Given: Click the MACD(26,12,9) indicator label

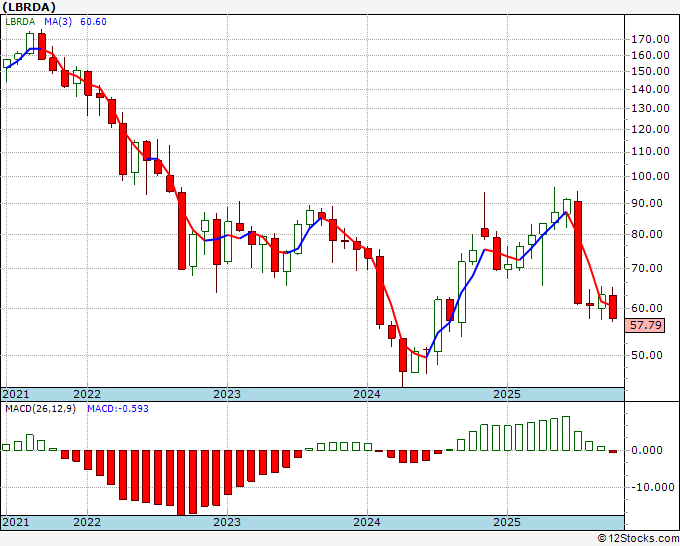Looking at the screenshot, I should [x=40, y=409].
